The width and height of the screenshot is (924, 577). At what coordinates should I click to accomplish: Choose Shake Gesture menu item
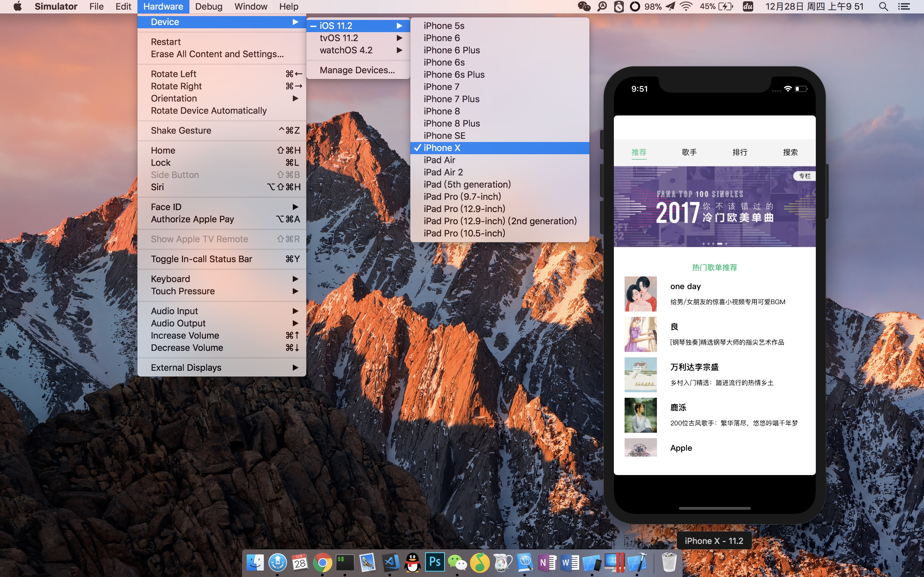[x=222, y=130]
